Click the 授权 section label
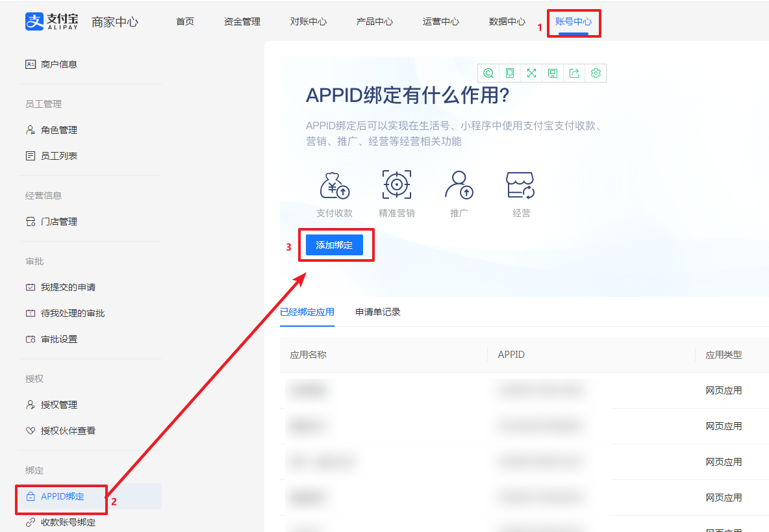This screenshot has height=532, width=769. click(34, 379)
